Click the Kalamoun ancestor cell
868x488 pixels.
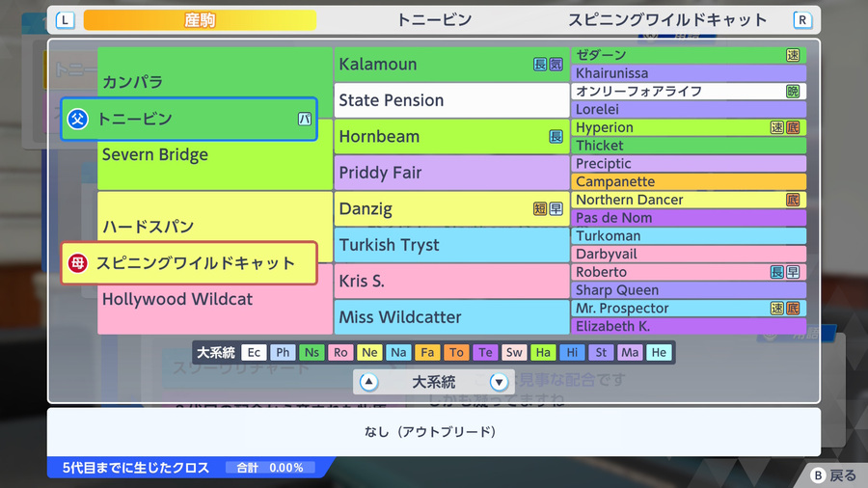point(451,65)
